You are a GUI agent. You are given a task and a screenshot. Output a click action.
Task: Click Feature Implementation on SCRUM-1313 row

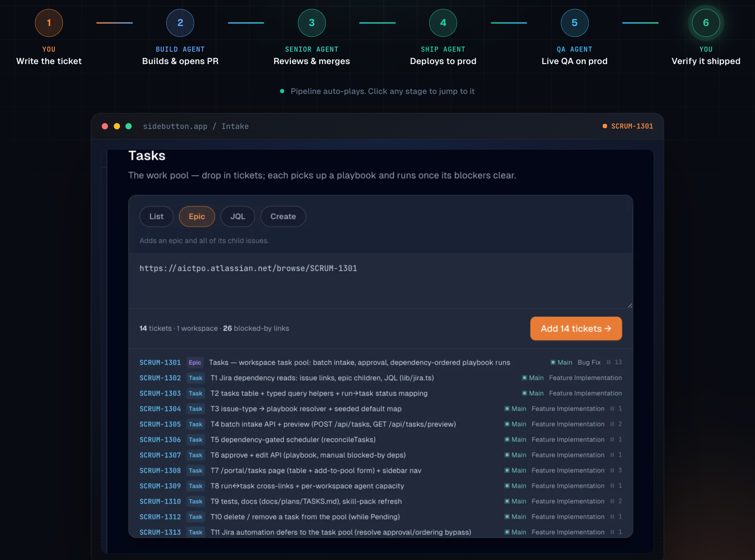568,532
